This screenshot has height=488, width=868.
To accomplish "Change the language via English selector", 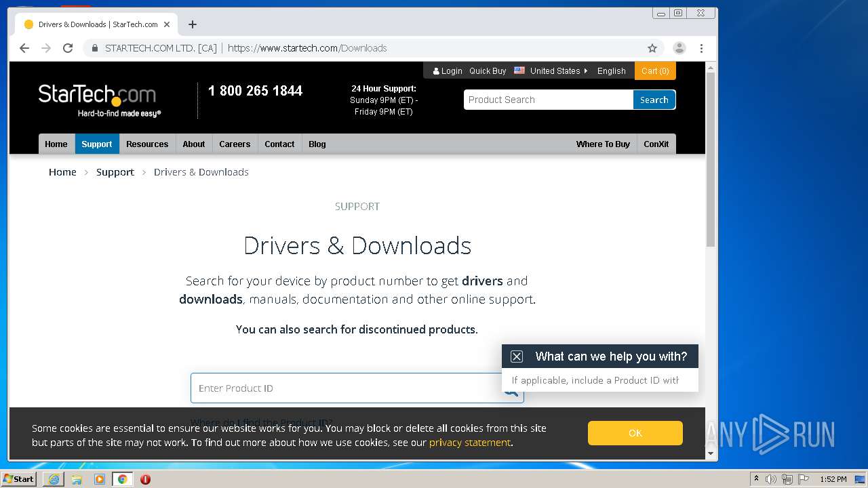I will (611, 70).
